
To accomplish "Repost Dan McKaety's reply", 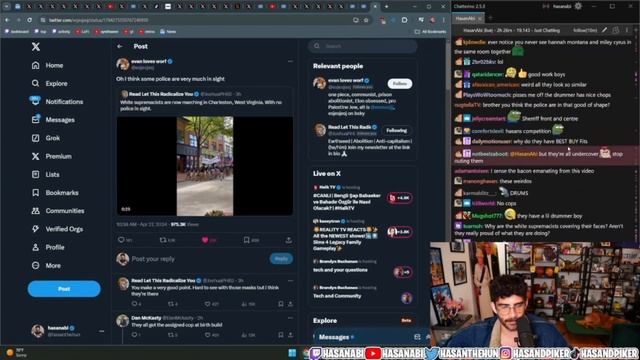I will [x=171, y=335].
